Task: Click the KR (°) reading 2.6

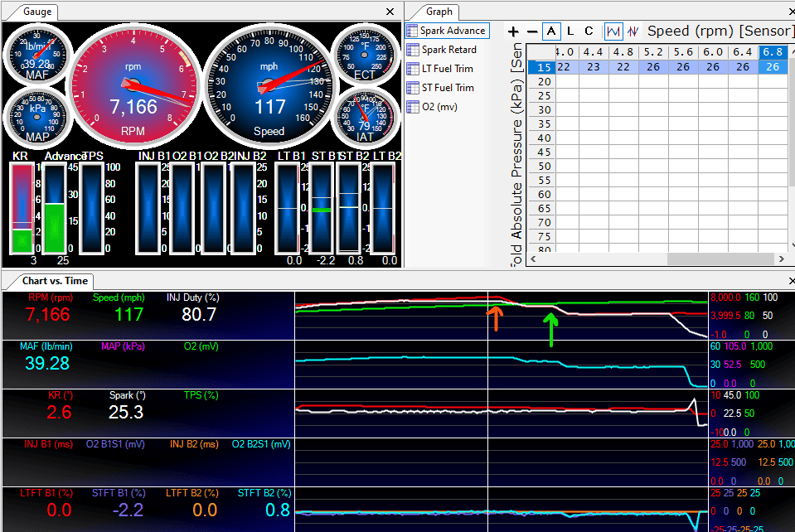Action: [x=59, y=413]
